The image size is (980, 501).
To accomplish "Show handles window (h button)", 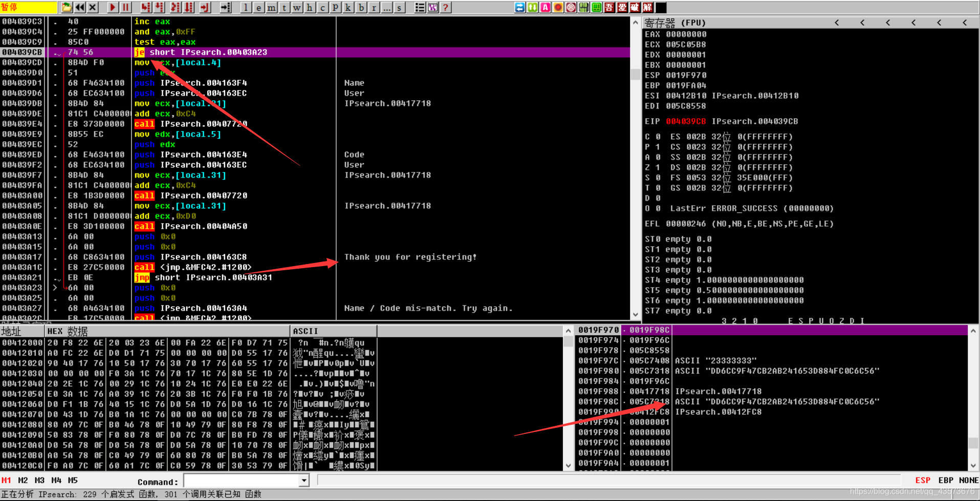I will (310, 7).
